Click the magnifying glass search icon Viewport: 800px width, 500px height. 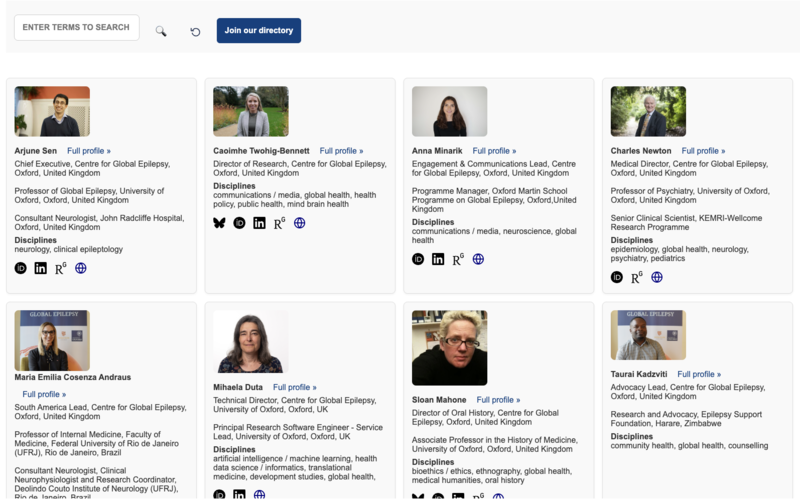[x=161, y=31]
